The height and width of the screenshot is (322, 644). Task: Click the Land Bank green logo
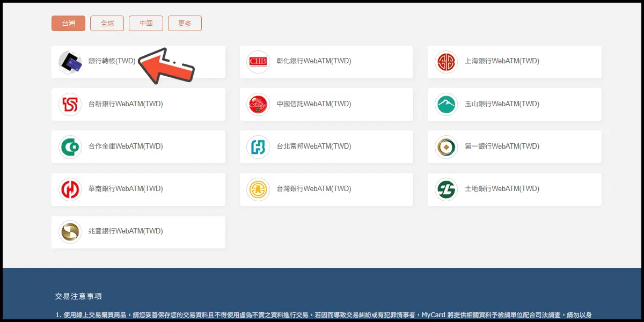click(x=446, y=189)
